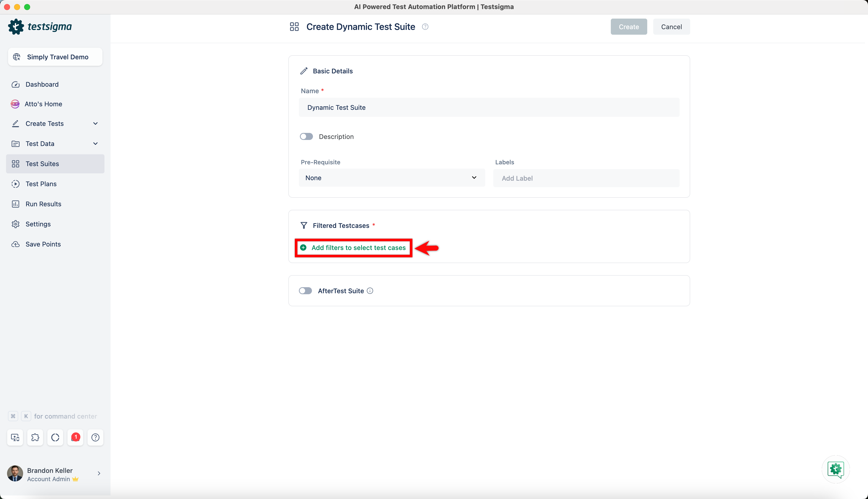Cancel creating the dynamic test suite
The height and width of the screenshot is (499, 868).
point(671,26)
